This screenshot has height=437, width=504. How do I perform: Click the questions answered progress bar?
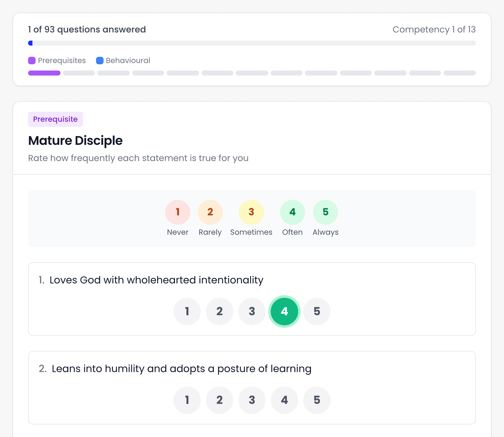[x=252, y=43]
